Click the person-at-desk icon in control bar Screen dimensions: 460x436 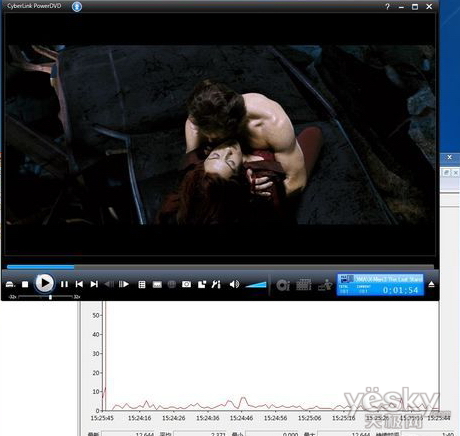(325, 285)
